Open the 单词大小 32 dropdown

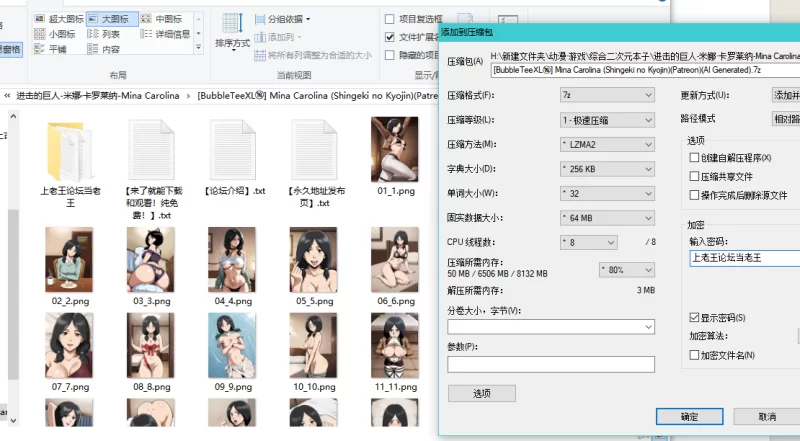click(607, 193)
